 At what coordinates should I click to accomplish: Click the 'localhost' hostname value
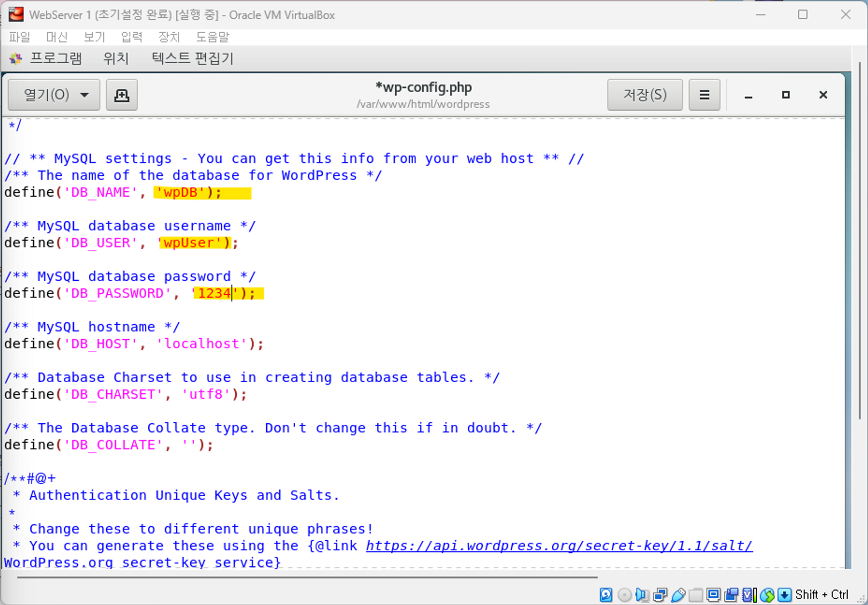click(201, 343)
